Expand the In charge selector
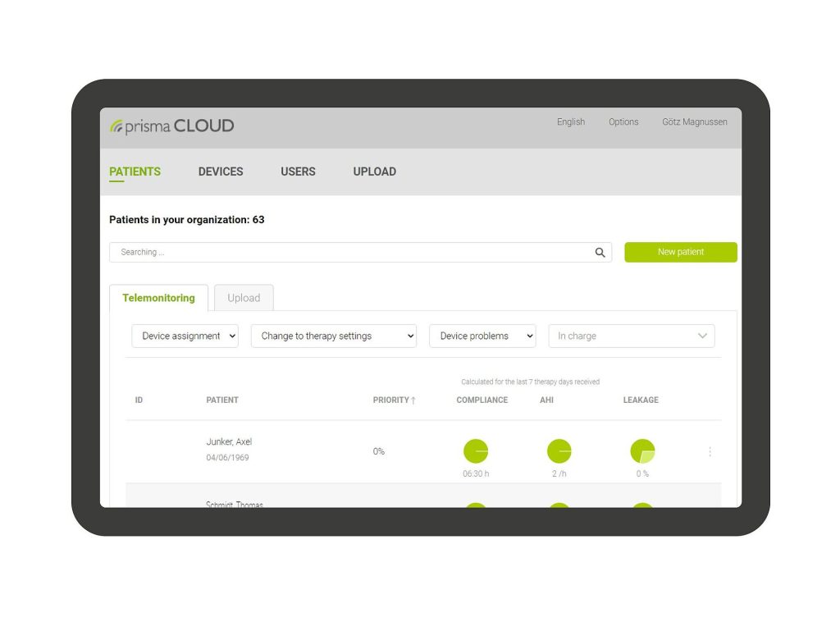Image resolution: width=840 pixels, height=631 pixels. [631, 336]
